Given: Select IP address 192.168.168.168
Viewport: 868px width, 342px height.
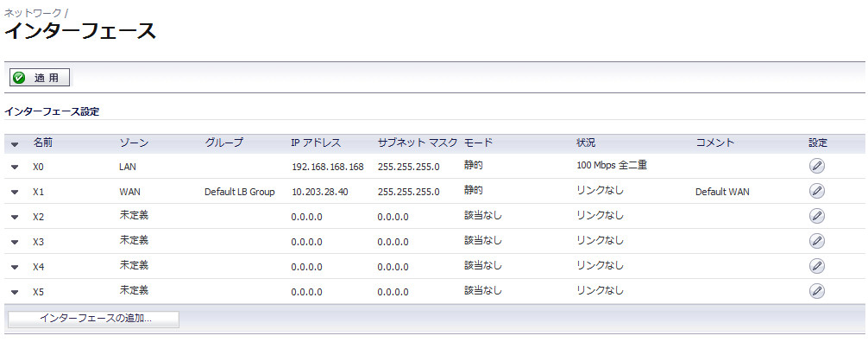Looking at the screenshot, I should 327,167.
